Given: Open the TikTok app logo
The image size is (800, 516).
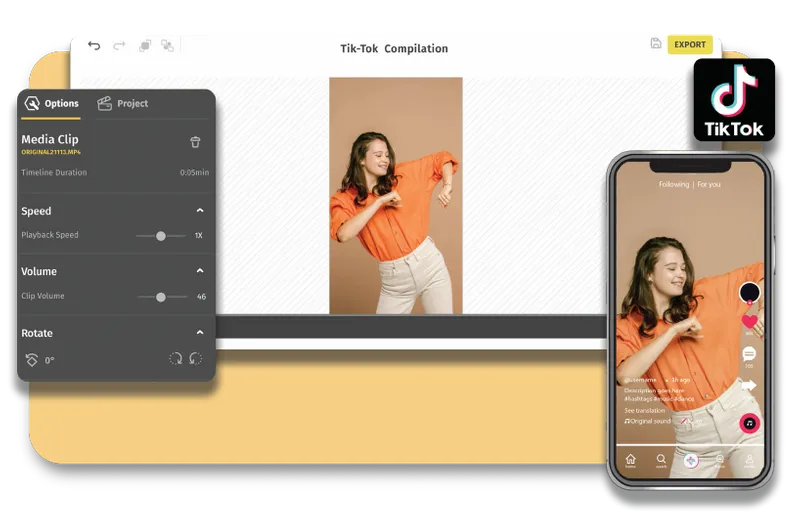Looking at the screenshot, I should (734, 100).
